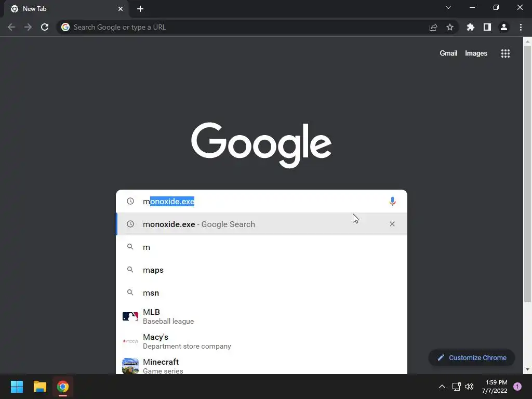Open Chrome's three-dot menu

(521, 27)
